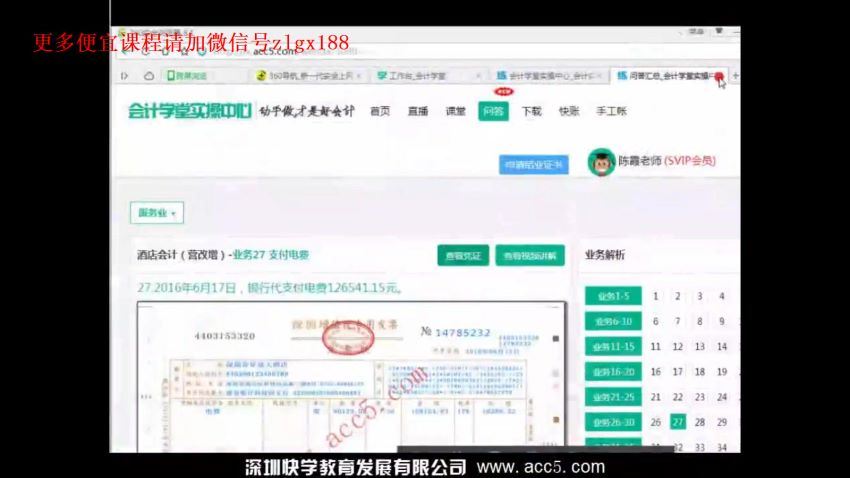Click the 陈霞老师 user name

pos(640,161)
